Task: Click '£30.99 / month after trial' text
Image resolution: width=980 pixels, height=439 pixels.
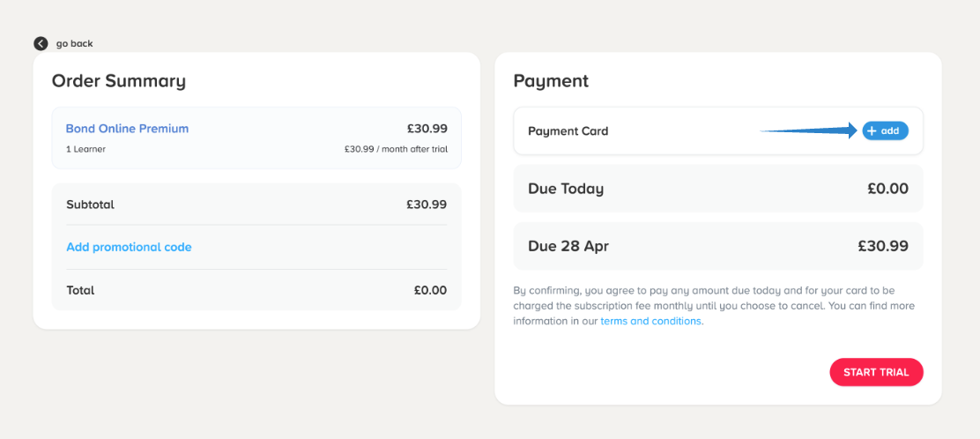Action: coord(396,149)
